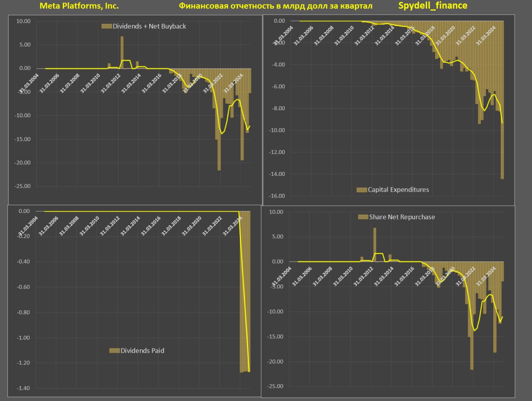Click the 'Meta Platforms, Inc.' title
Screen dimensions: 532x401
79,6
